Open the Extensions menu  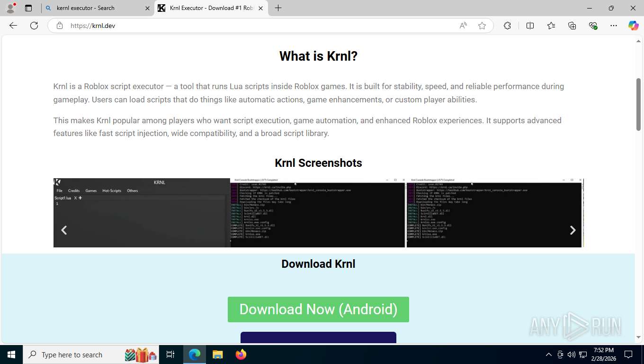(507, 26)
